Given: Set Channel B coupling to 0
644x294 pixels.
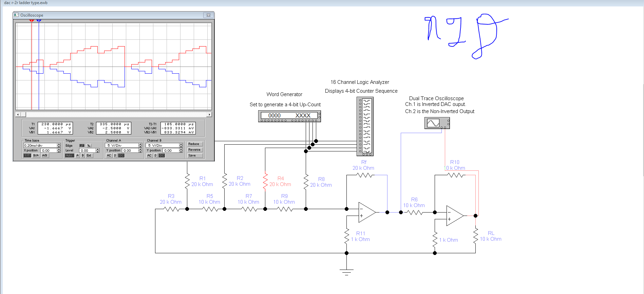Looking at the screenshot, I should coord(155,155).
